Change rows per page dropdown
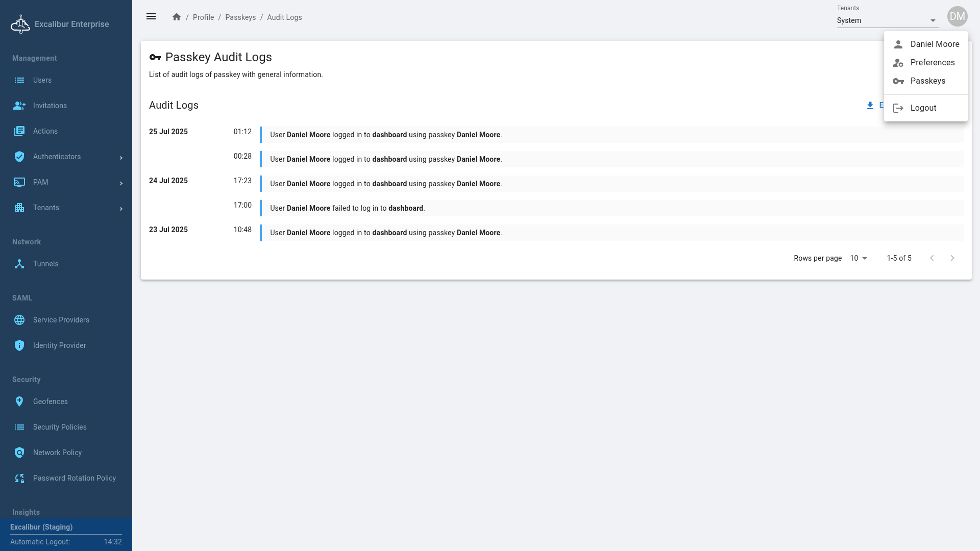Screen dimensions: 980x551 pyautogui.click(x=859, y=258)
